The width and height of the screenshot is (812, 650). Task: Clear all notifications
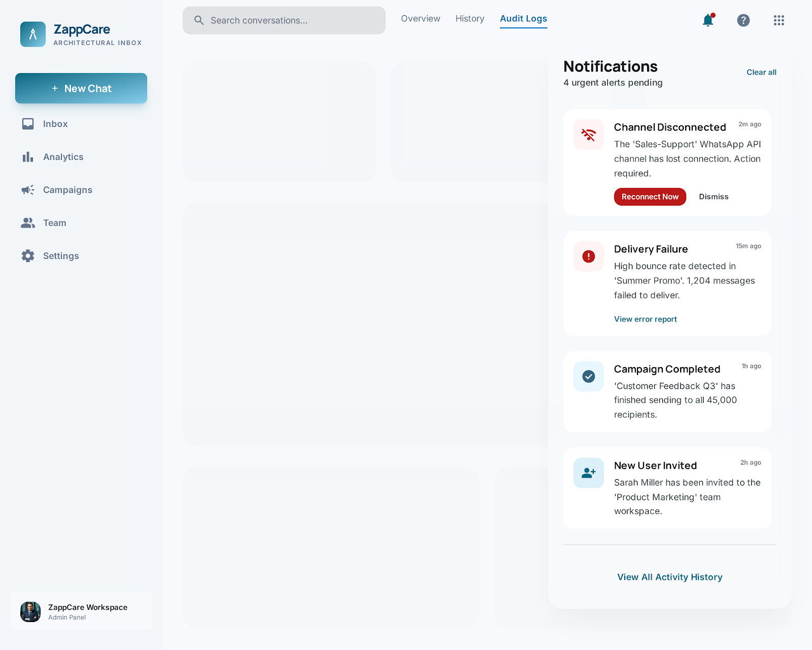(x=761, y=72)
